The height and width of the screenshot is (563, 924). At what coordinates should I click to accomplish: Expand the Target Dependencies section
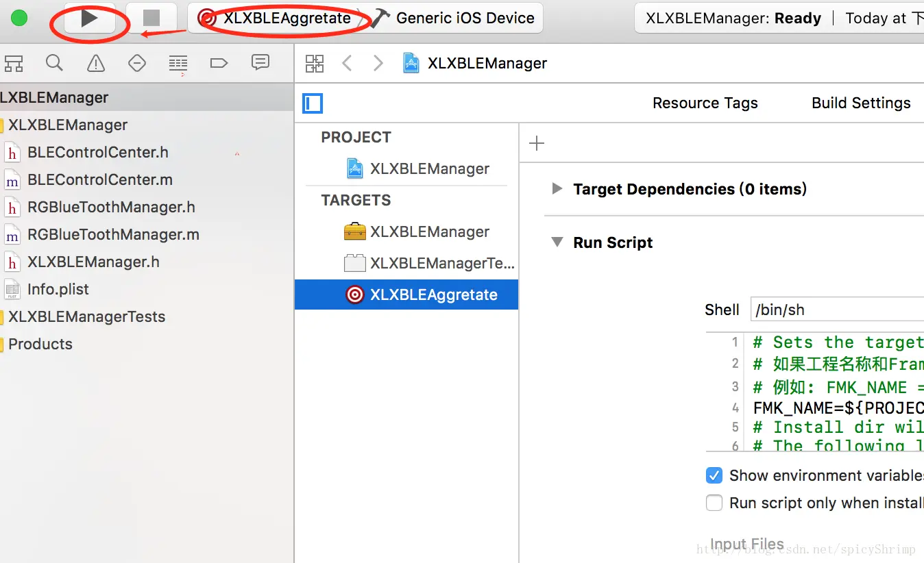[x=557, y=188]
